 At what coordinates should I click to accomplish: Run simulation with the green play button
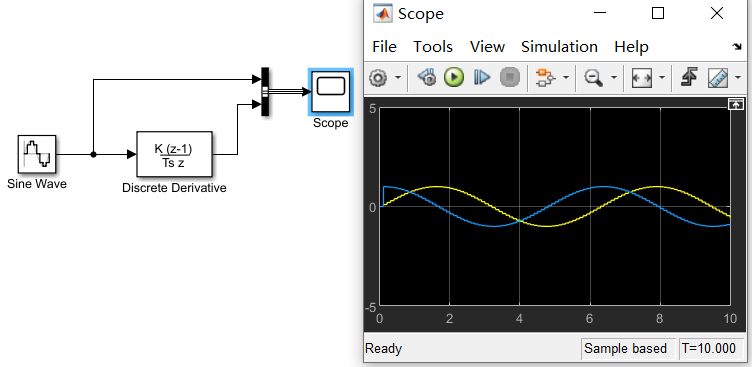click(x=454, y=77)
